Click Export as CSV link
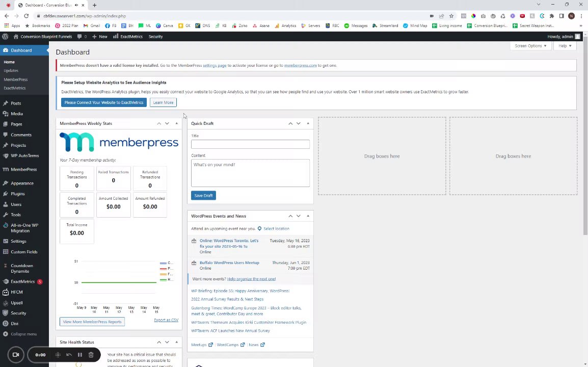588x367 pixels. click(x=166, y=320)
